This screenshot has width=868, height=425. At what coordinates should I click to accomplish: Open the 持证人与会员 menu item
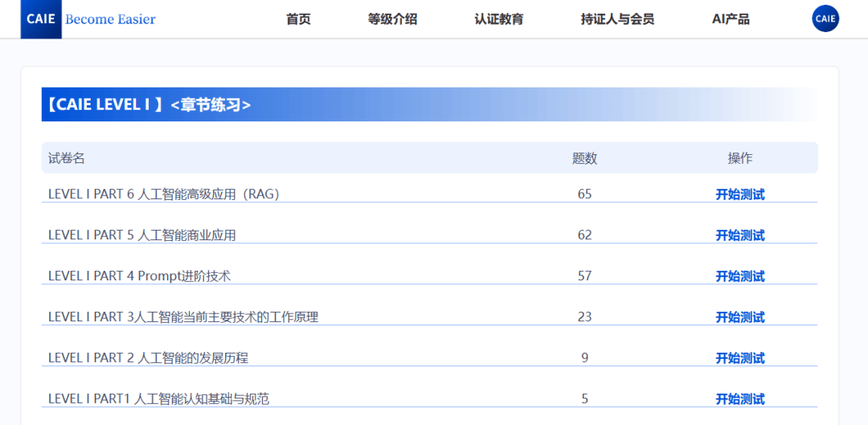[x=617, y=19]
